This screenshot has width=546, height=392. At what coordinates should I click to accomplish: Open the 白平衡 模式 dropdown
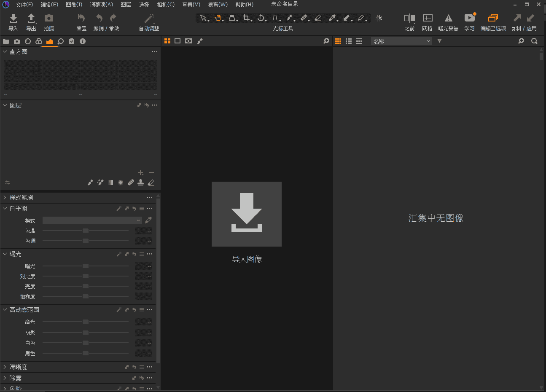[x=92, y=220]
